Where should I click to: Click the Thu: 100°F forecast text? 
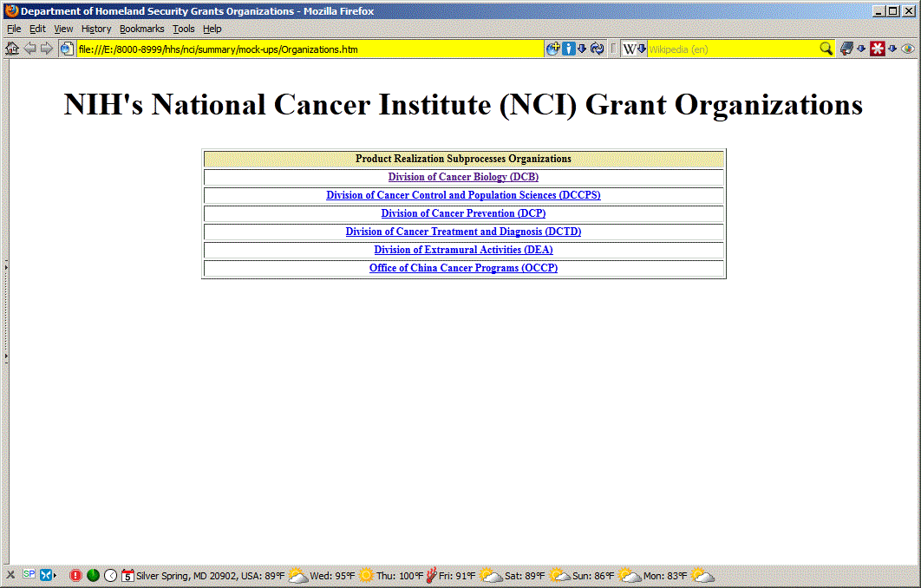pos(400,576)
